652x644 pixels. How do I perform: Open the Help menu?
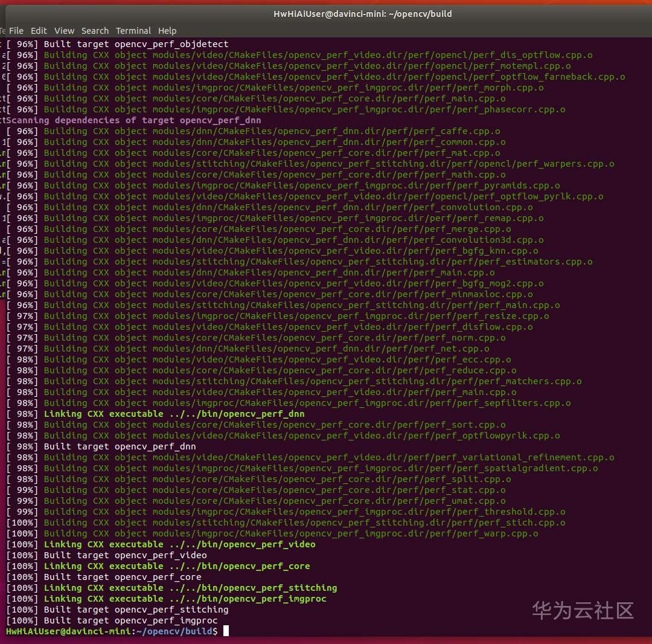167,31
